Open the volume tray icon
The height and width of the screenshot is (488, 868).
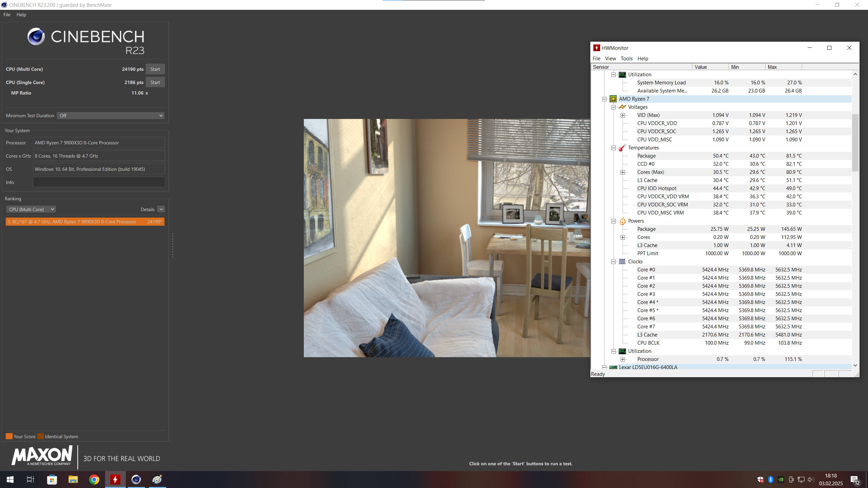[811, 480]
